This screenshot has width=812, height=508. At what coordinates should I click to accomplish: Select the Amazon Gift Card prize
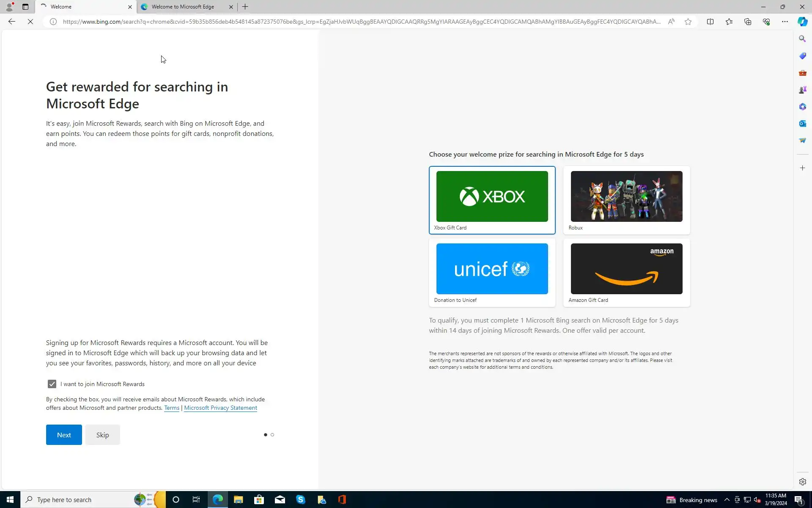[x=626, y=273]
